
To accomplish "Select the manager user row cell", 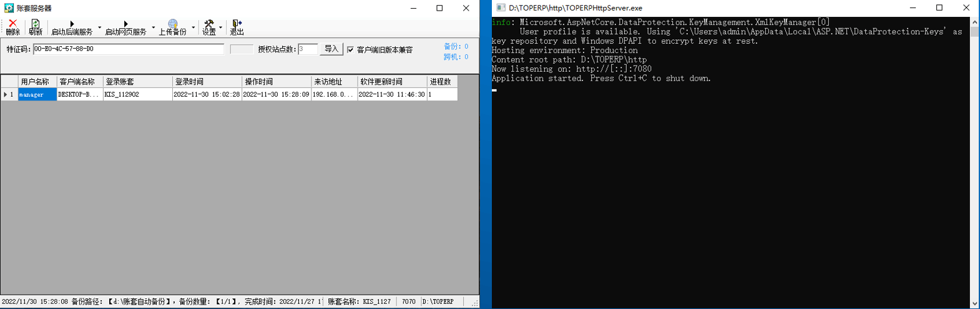I will (37, 95).
